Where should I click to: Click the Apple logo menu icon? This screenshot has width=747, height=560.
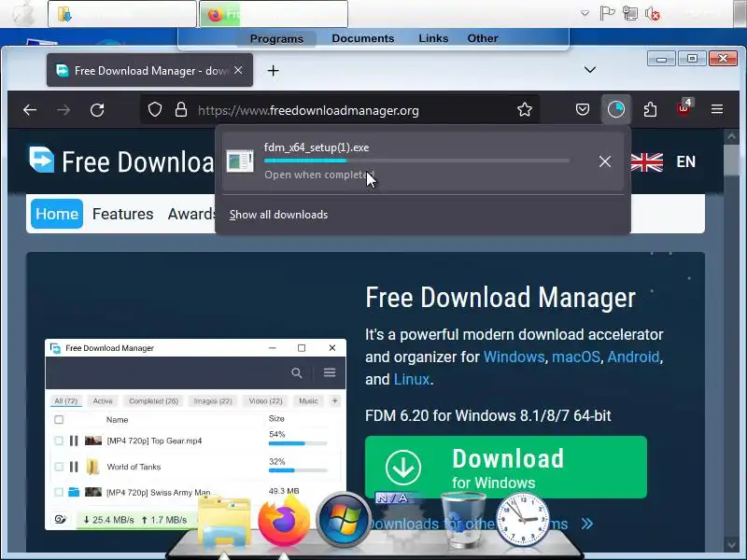coord(23,14)
